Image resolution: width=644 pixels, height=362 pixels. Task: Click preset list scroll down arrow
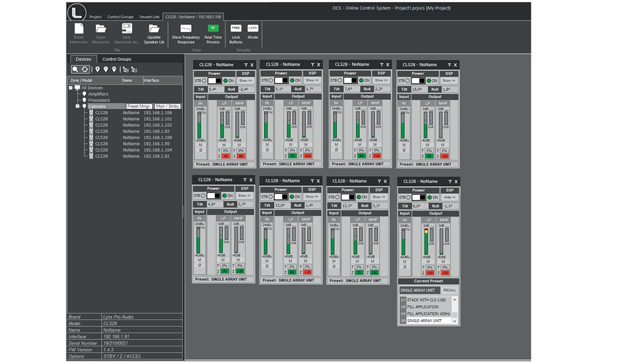click(x=455, y=321)
